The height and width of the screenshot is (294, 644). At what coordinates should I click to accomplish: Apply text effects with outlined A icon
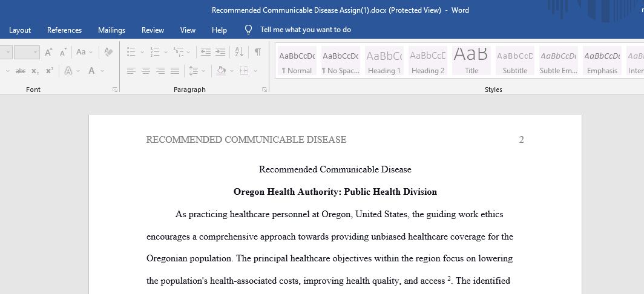[68, 71]
